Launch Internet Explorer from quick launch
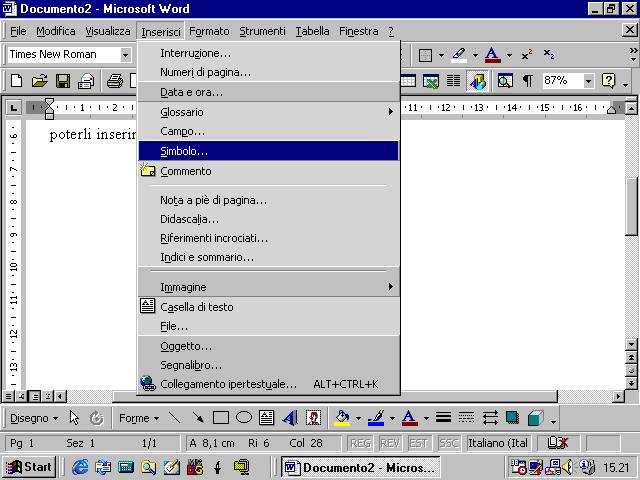The image size is (640, 480). tap(80, 467)
